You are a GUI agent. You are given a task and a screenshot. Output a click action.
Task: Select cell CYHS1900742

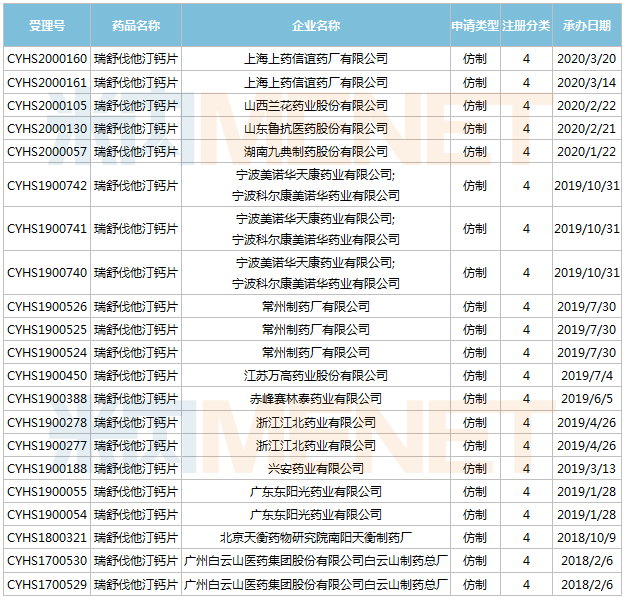tap(47, 185)
